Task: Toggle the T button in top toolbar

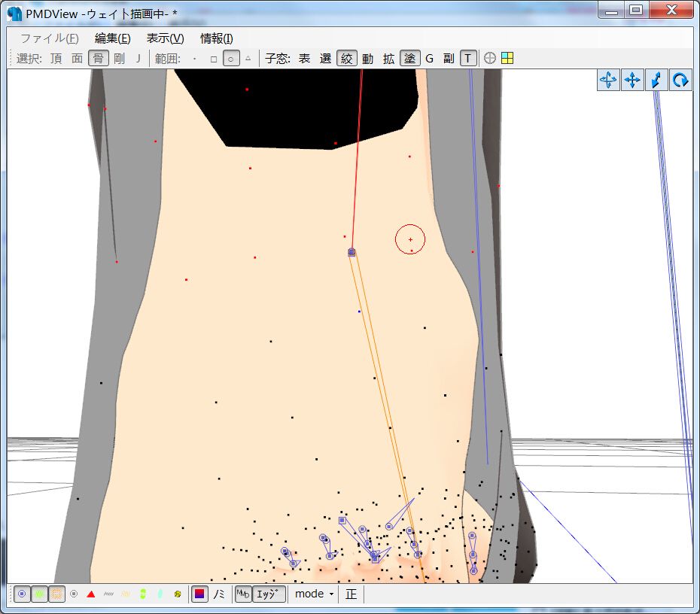Action: click(468, 58)
